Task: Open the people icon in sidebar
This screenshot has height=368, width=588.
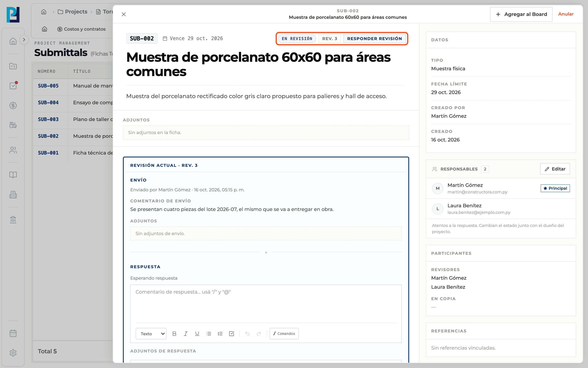Action: click(x=13, y=150)
